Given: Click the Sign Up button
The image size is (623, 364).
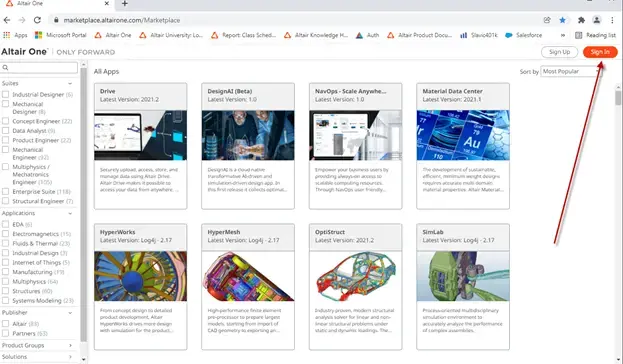Looking at the screenshot, I should pos(559,52).
